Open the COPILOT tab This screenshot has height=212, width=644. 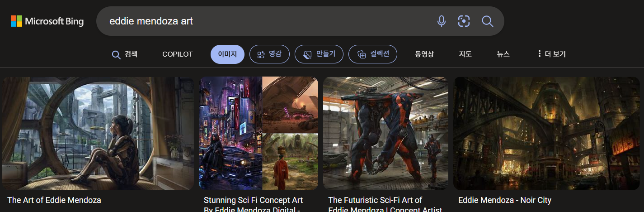point(178,54)
